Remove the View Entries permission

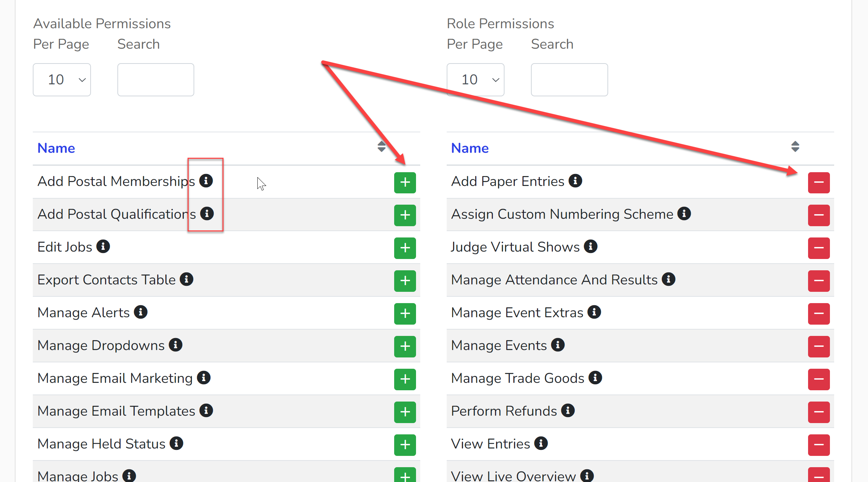coord(819,445)
